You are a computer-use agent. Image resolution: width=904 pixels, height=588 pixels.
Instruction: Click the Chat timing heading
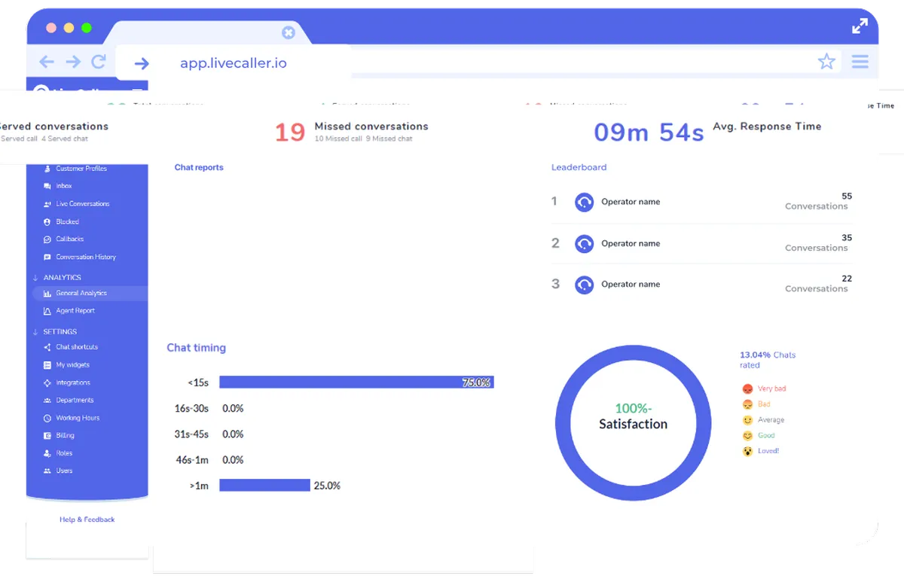pyautogui.click(x=196, y=348)
